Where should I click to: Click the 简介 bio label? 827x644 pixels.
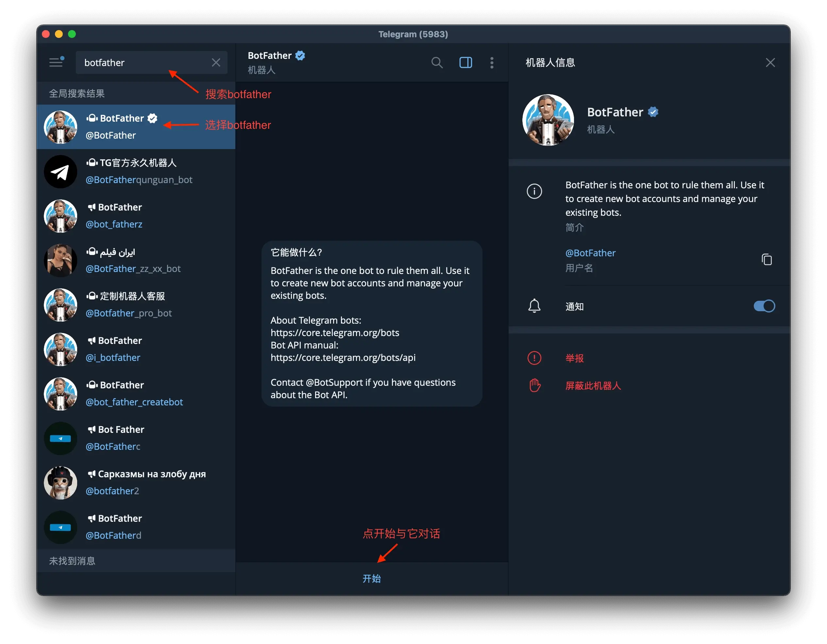pos(574,227)
